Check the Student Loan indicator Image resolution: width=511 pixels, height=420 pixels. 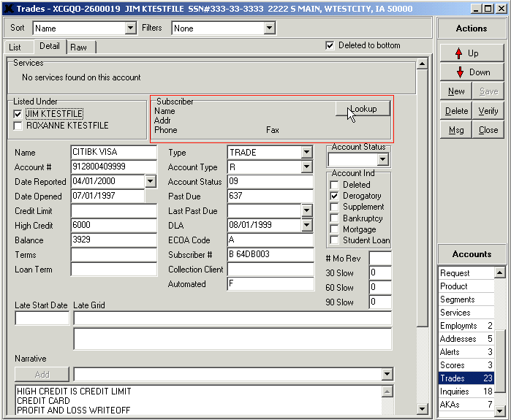(334, 240)
